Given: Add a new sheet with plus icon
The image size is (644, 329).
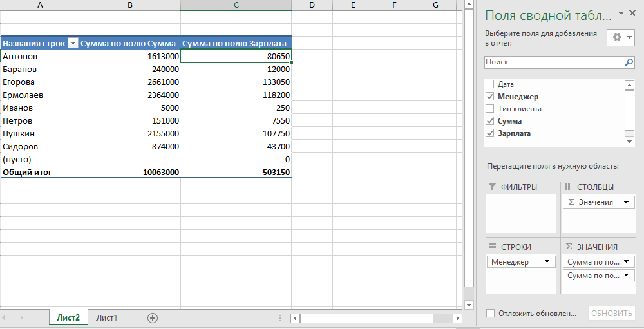Looking at the screenshot, I should (153, 317).
